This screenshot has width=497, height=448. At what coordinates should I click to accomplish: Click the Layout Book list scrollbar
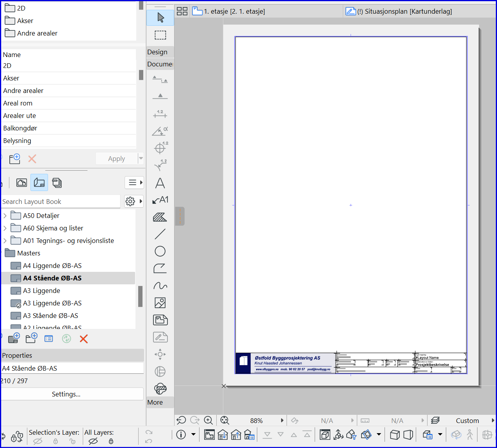140,296
